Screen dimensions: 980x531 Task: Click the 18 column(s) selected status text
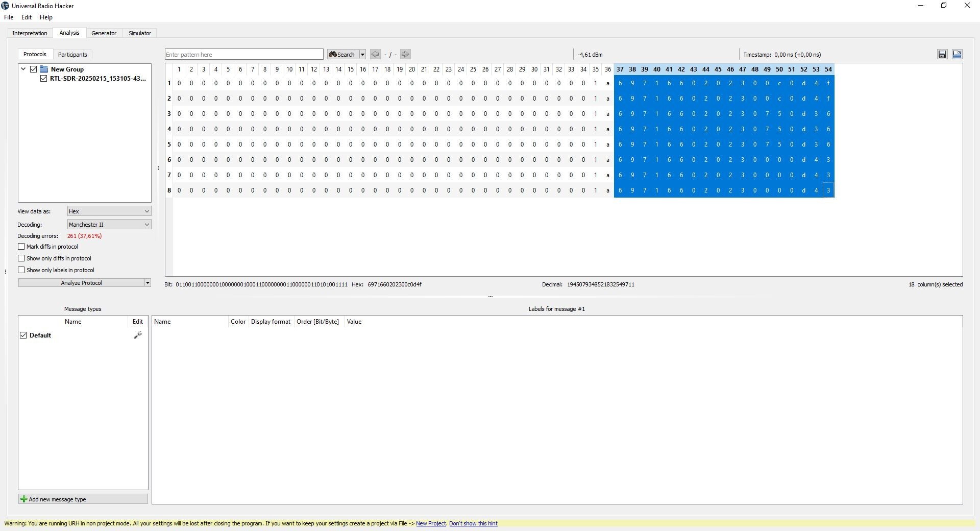pyautogui.click(x=936, y=284)
